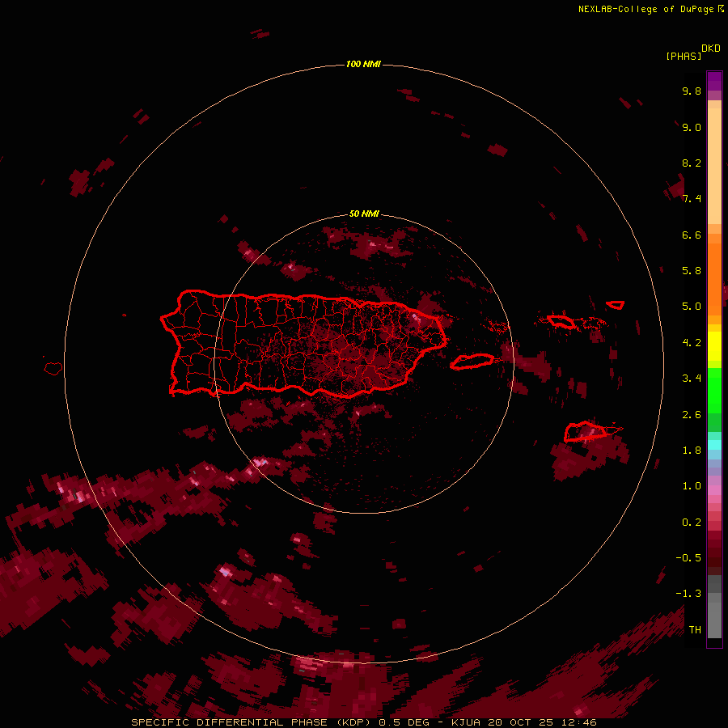728x728 pixels.
Task: Click the -1.3 scale value
Action: [x=688, y=594]
